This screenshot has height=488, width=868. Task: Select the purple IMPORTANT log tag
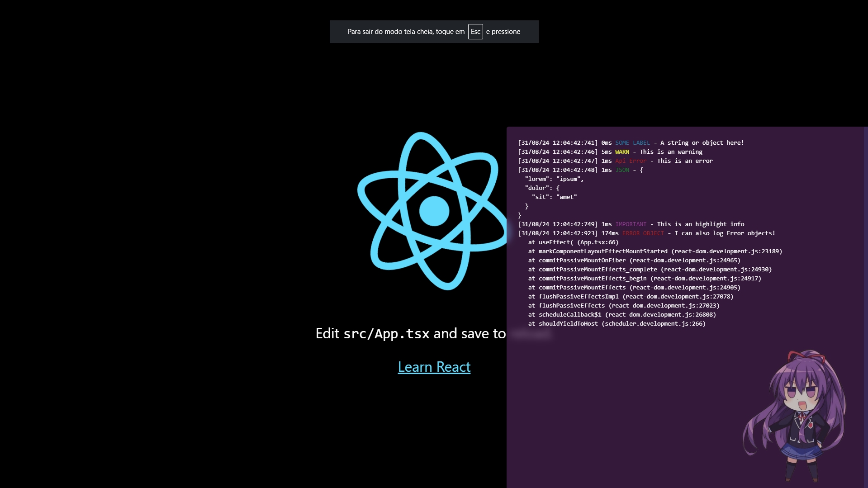point(631,224)
